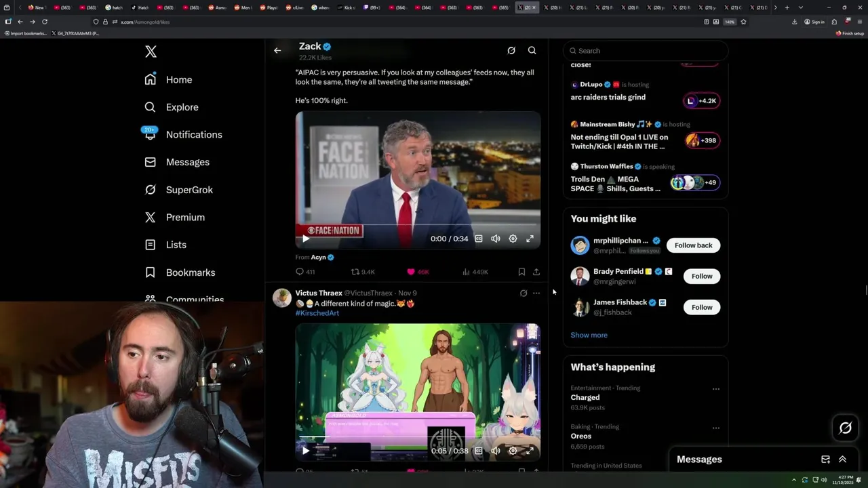
Task: Reload the page in the browser
Action: click(x=45, y=22)
